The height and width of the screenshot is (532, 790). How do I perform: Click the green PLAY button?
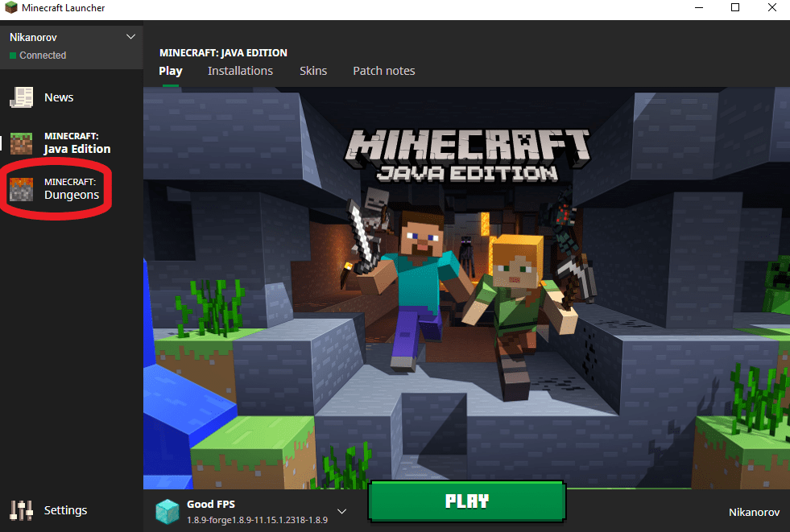467,501
